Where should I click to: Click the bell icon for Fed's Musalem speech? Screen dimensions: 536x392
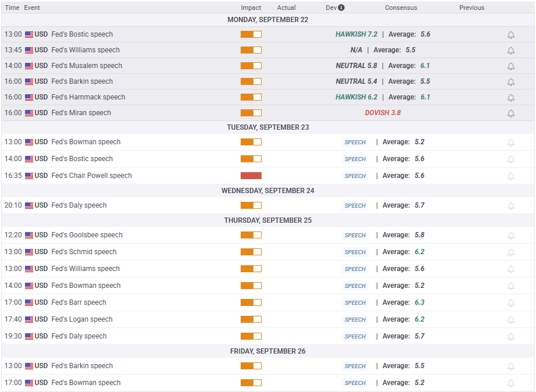click(x=511, y=66)
